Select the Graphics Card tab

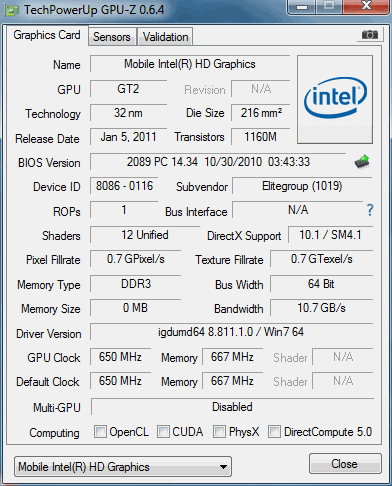click(47, 35)
